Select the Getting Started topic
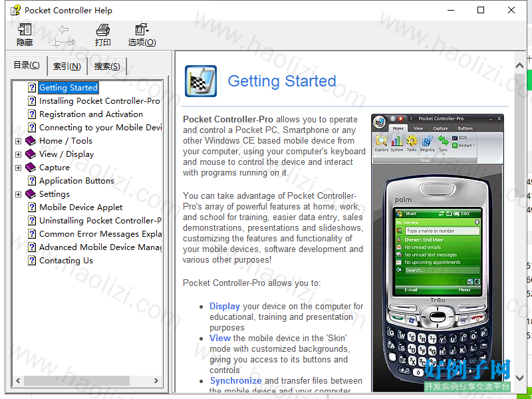 [x=68, y=88]
